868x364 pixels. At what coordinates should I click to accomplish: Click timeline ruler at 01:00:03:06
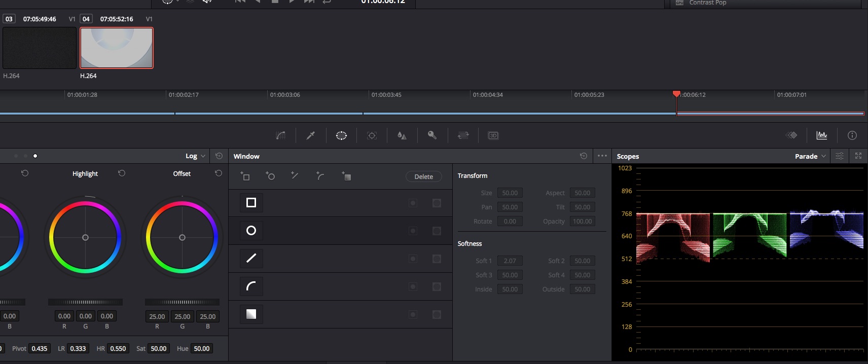(x=285, y=95)
